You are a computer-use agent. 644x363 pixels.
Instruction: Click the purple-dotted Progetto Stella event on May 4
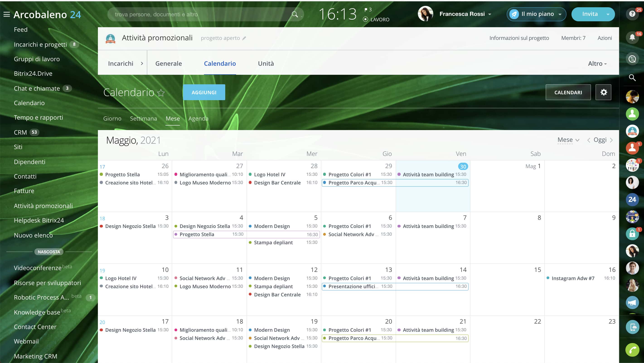pos(197,234)
